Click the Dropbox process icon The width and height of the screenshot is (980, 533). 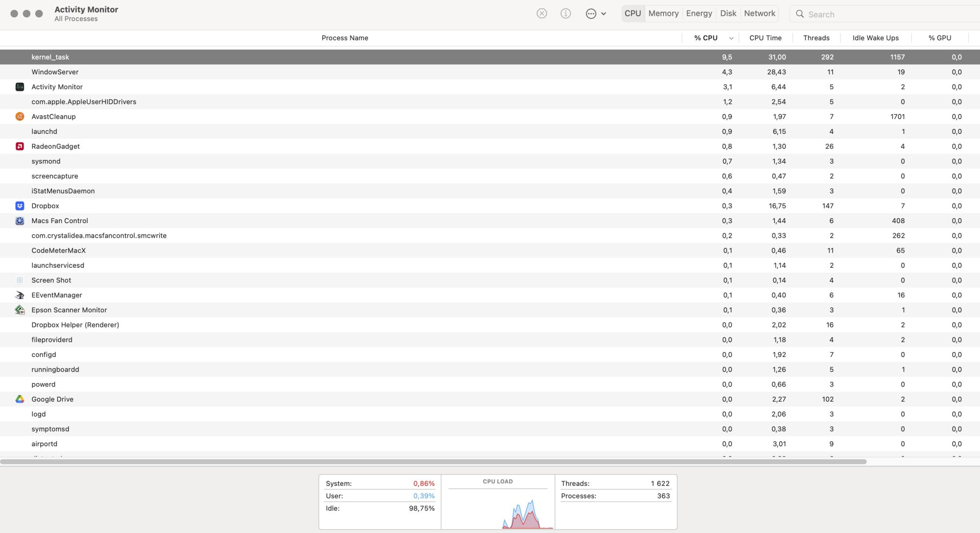(20, 206)
